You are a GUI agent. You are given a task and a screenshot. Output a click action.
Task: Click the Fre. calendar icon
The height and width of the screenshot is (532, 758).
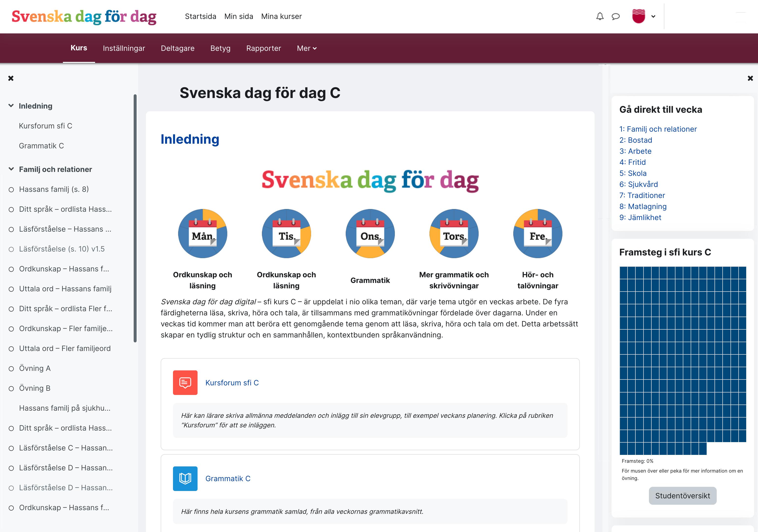point(537,233)
